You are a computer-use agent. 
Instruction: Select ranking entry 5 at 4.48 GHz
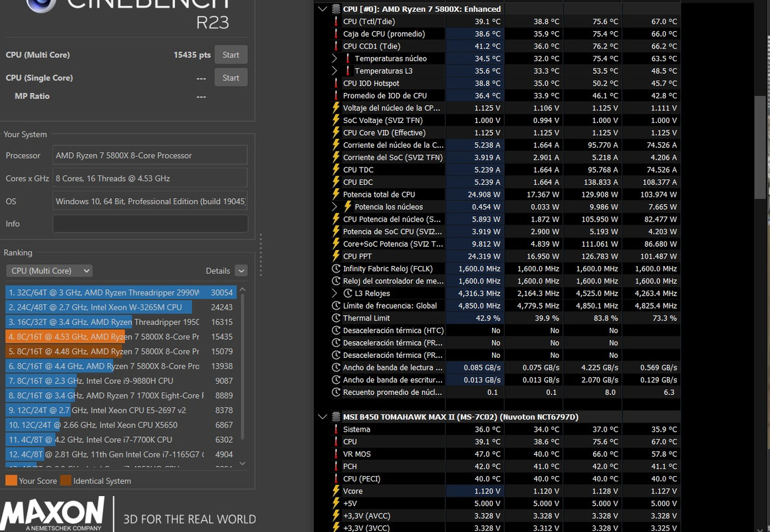click(x=121, y=351)
